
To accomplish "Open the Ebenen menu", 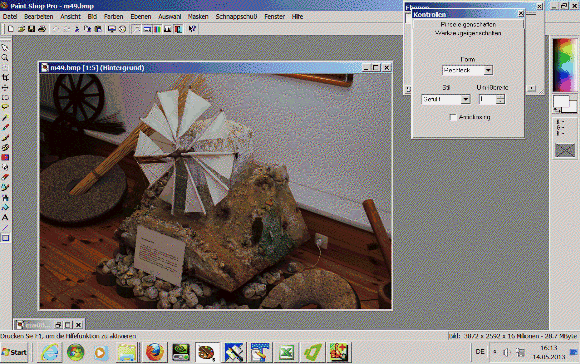I will coord(141,17).
